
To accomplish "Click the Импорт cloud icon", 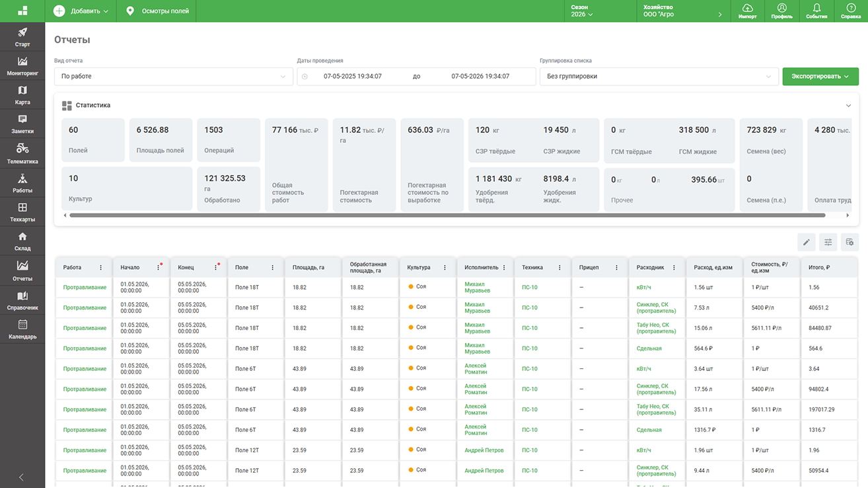I will pyautogui.click(x=748, y=11).
